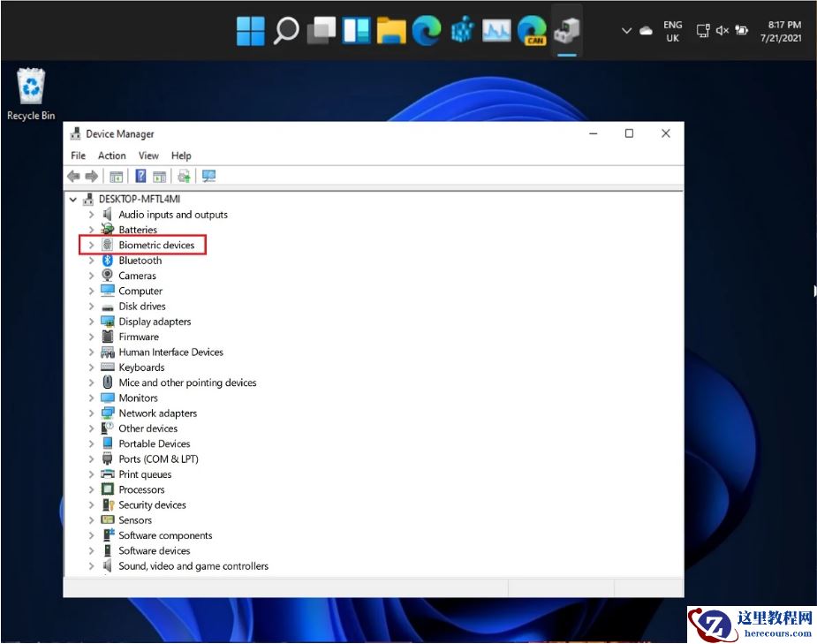
Task: Select Bluetooth in the device tree
Action: point(139,260)
